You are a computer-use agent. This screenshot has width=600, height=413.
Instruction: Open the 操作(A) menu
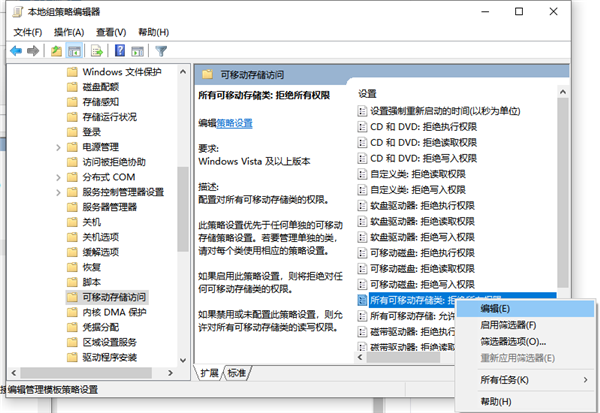point(68,31)
